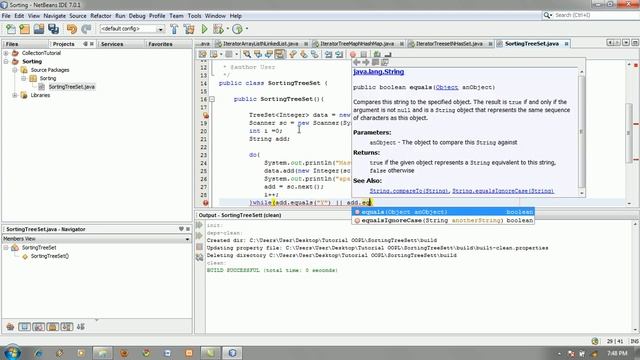Toggle Show Inherited Members in Navigator
The height and width of the screenshot is (360, 640).
tap(10, 327)
